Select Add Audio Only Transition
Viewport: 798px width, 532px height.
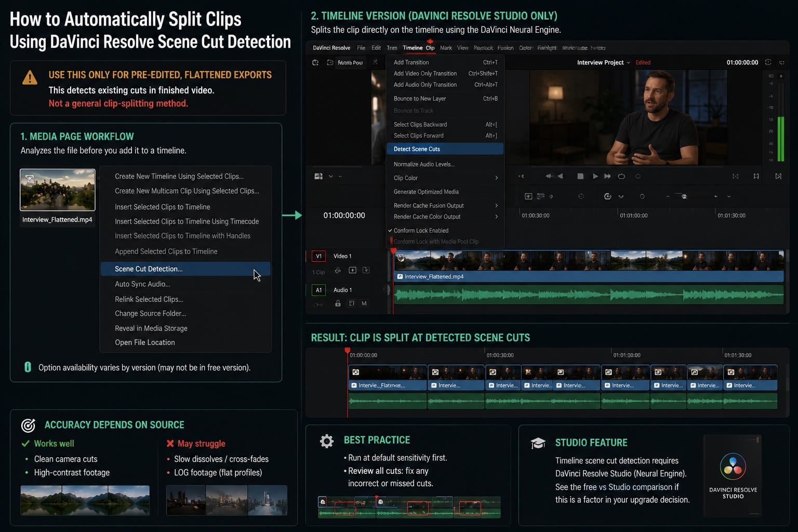(x=445, y=85)
